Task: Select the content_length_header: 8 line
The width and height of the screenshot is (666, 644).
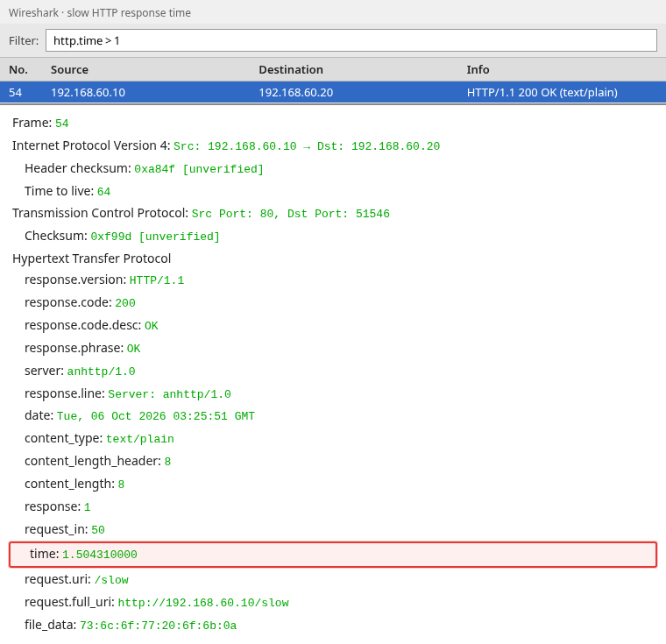Action: click(x=97, y=461)
